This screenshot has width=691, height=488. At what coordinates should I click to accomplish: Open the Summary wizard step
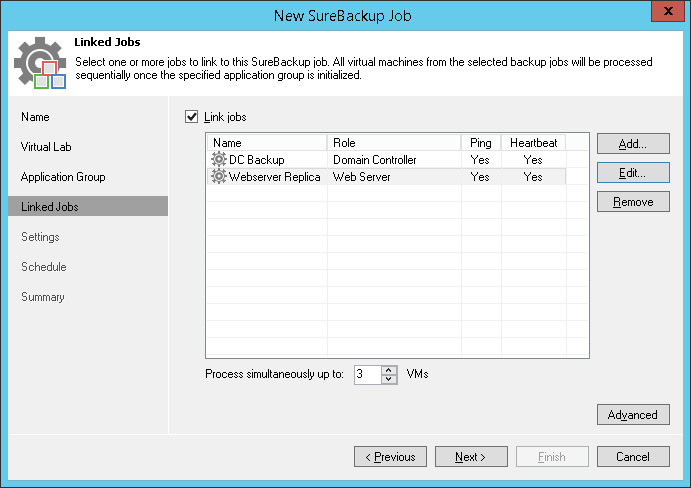tap(43, 297)
